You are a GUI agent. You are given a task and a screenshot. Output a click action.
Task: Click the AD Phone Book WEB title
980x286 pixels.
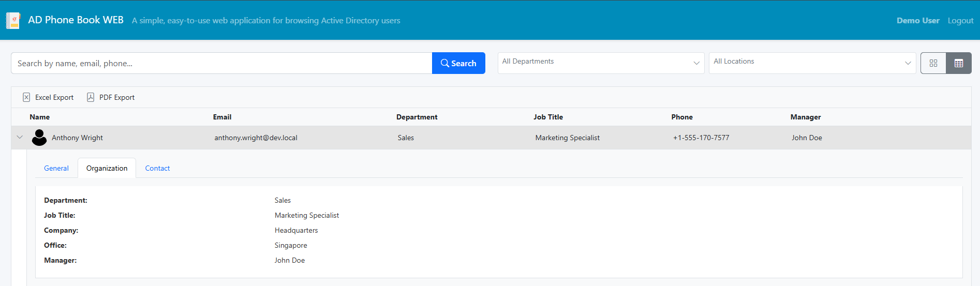(76, 20)
